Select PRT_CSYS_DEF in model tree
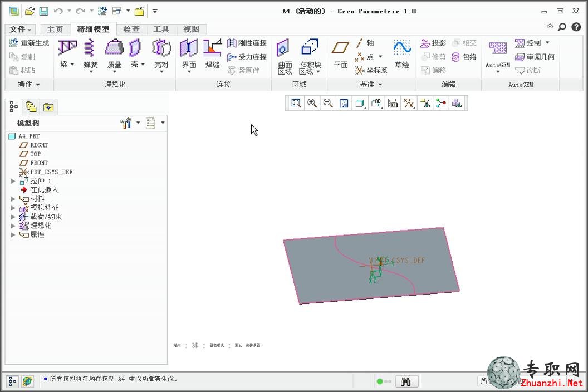Viewport: 588px width, 392px height. [46, 172]
